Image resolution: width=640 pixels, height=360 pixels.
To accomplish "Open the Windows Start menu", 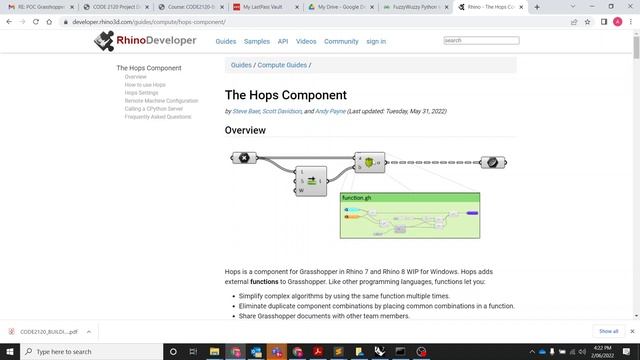I will coord(10,351).
